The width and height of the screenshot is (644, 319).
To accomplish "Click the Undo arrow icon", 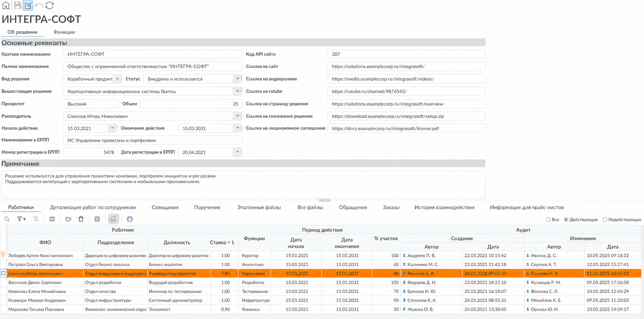I will click(x=39, y=5).
